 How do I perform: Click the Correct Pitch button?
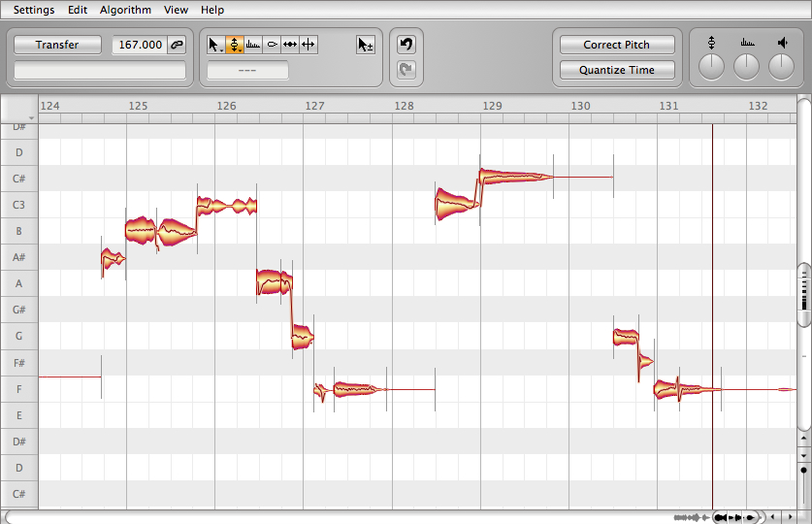tap(617, 45)
